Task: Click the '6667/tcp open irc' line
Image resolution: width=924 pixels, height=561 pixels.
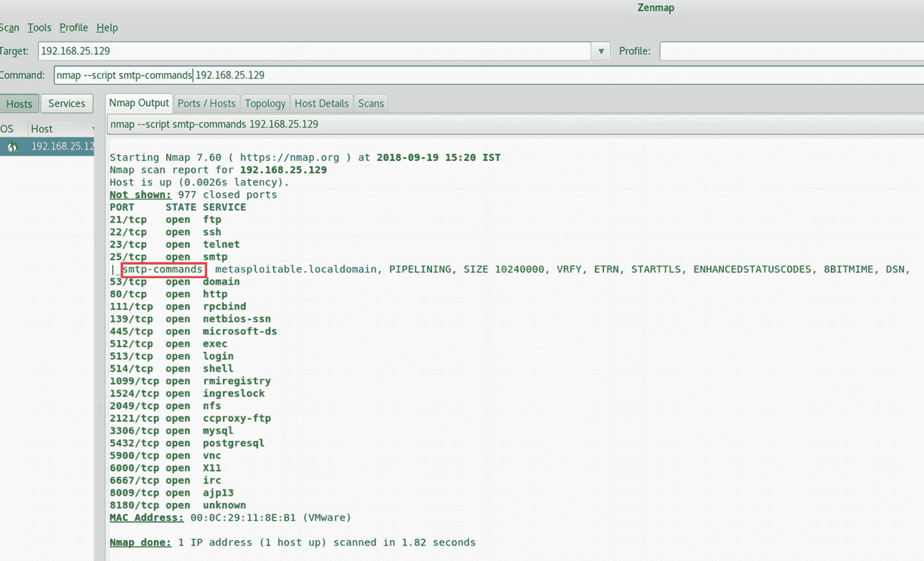Action: (166, 480)
